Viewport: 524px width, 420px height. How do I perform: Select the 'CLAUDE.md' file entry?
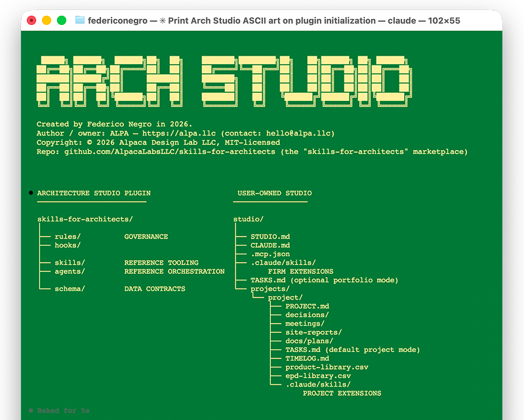click(x=270, y=246)
